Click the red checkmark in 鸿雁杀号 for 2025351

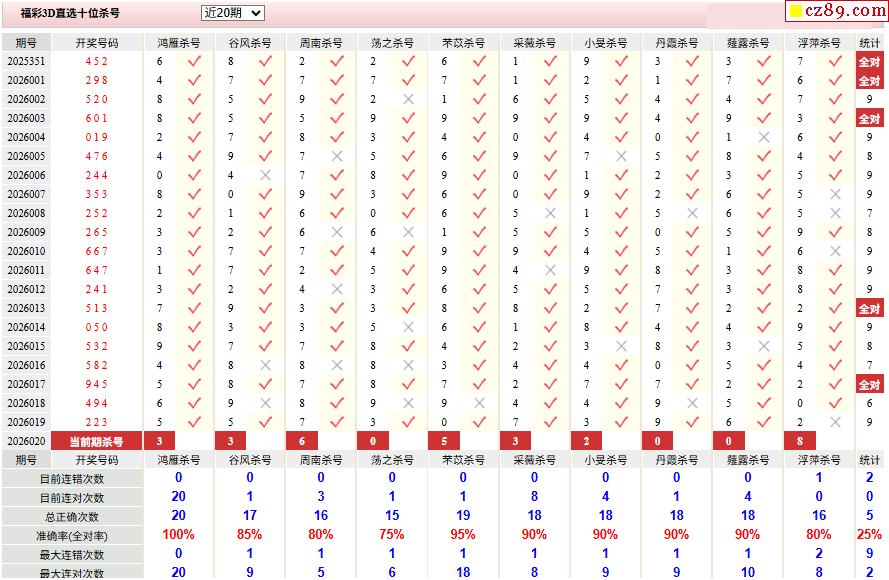[x=194, y=61]
